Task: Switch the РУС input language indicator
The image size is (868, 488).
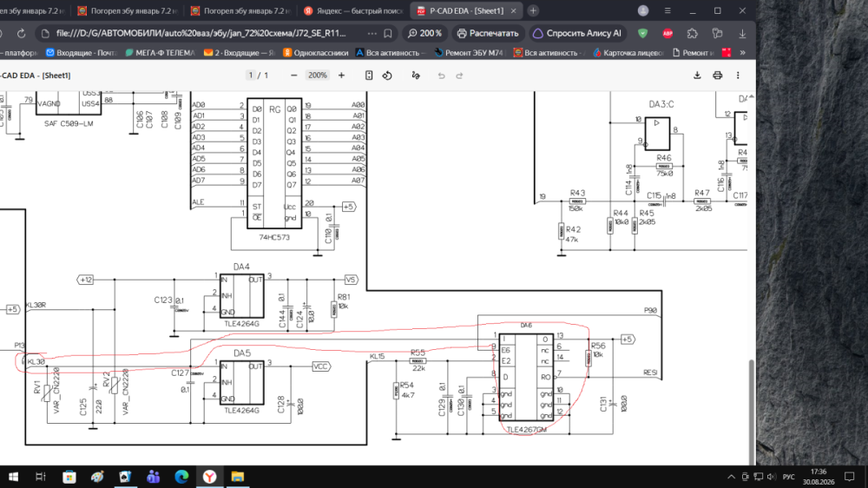Action: (789, 477)
